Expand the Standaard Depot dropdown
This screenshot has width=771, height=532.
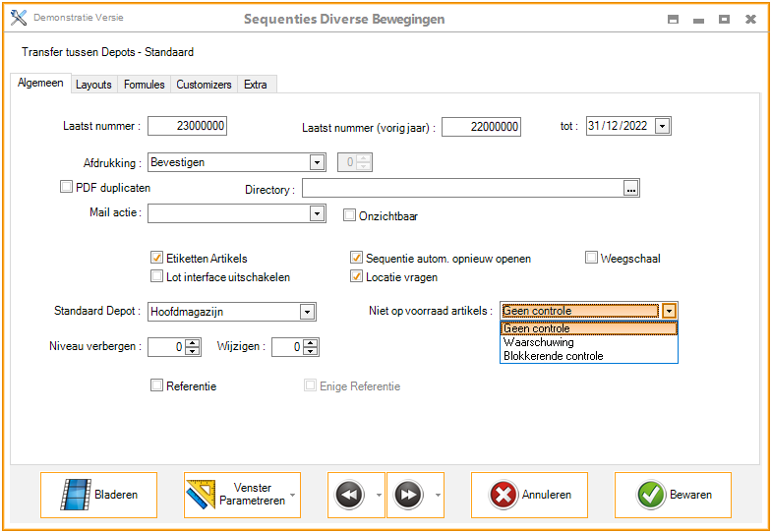(307, 312)
